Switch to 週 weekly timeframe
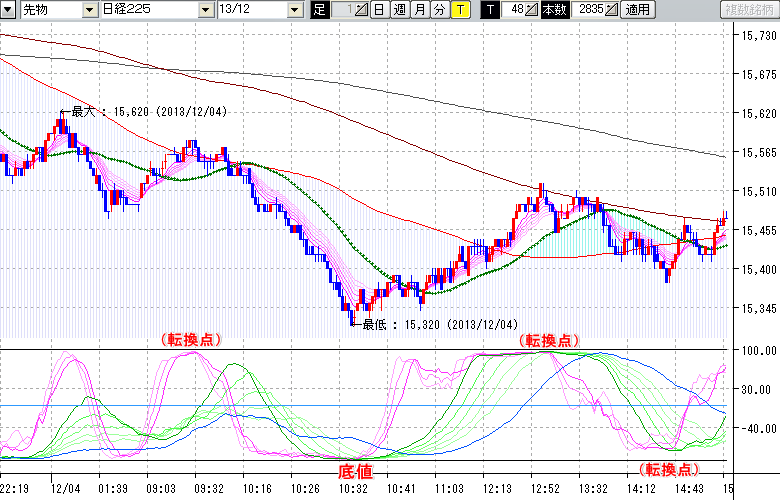The width and height of the screenshot is (780, 500). point(399,9)
